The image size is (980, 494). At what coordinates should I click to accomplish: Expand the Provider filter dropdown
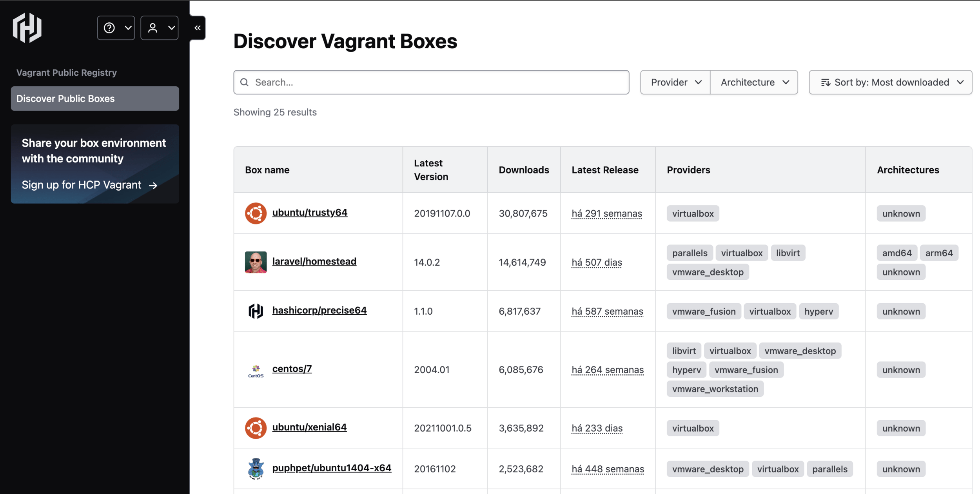point(675,82)
